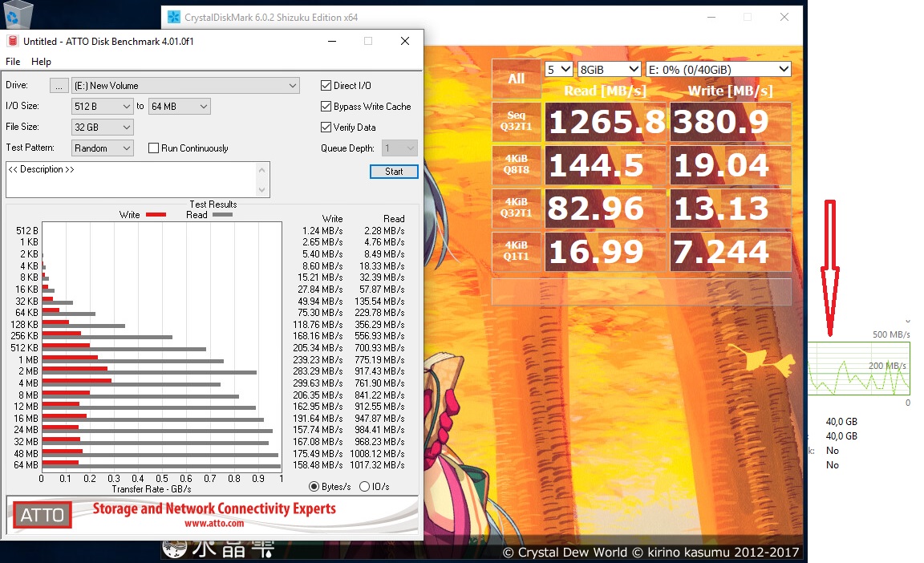
Task: Disable Bypass Write Cache option
Action: pyautogui.click(x=326, y=107)
